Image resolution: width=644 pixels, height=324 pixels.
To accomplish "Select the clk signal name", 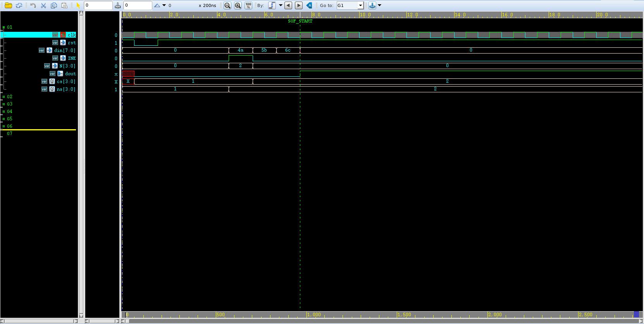I will click(x=72, y=35).
